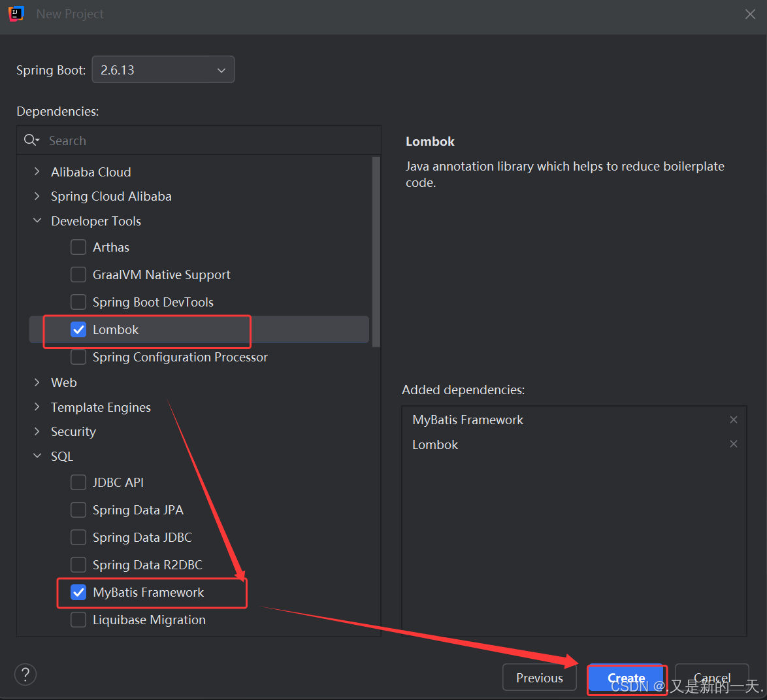
Task: Select Lombok entry in added dependencies list
Action: (x=435, y=444)
